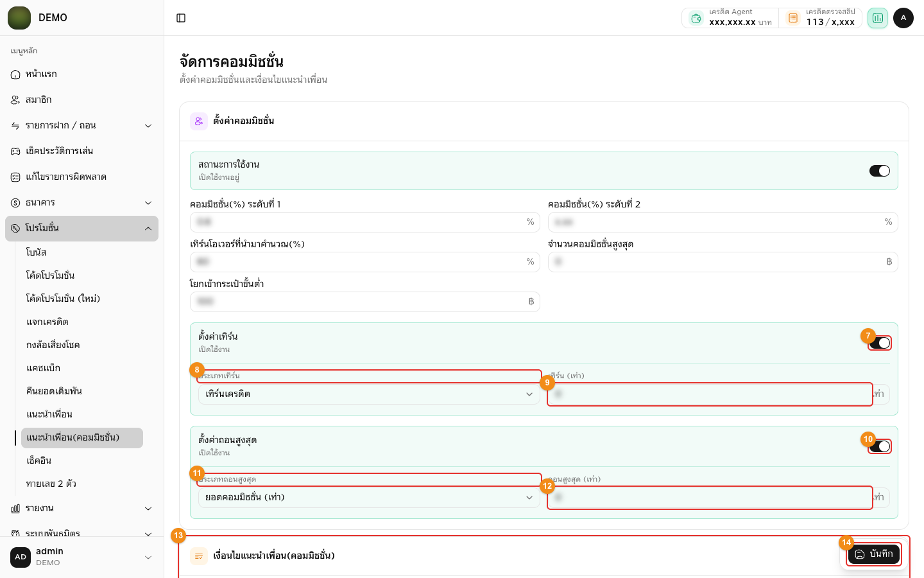Image resolution: width=924 pixels, height=578 pixels.
Task: Click the purple ตั้งค่าคอมมิชชั่น header icon
Action: coord(199,121)
